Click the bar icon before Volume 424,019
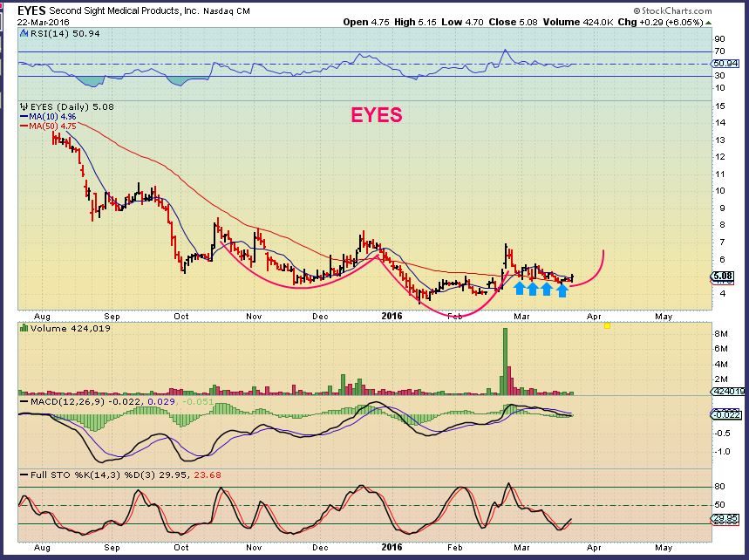The height and width of the screenshot is (560, 749). (x=24, y=328)
